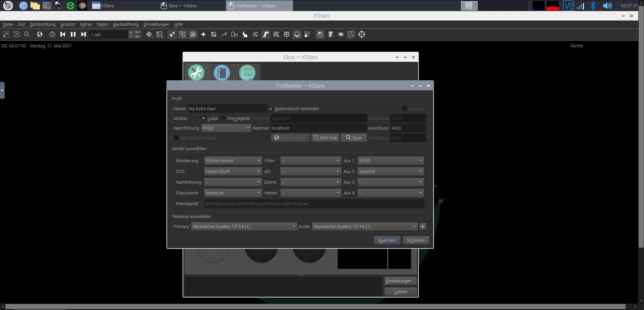The width and height of the screenshot is (644, 310).
Task: Open the Datei menu
Action: (8, 24)
